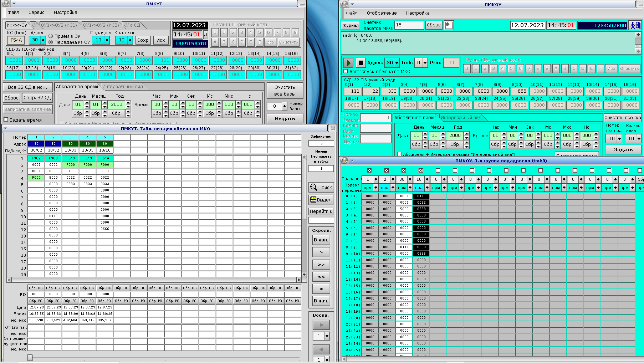Open the Номер базы dropdown
Viewport: 644px width, 363px height.
(284, 106)
